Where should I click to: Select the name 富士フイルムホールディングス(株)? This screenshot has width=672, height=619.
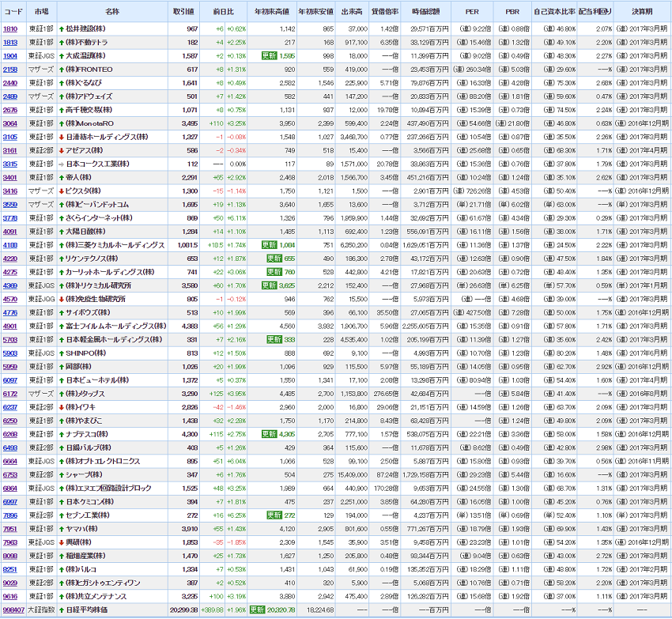tap(115, 326)
